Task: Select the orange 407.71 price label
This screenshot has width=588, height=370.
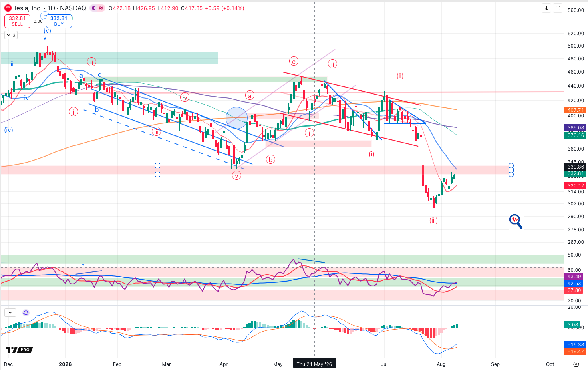Action: click(576, 110)
